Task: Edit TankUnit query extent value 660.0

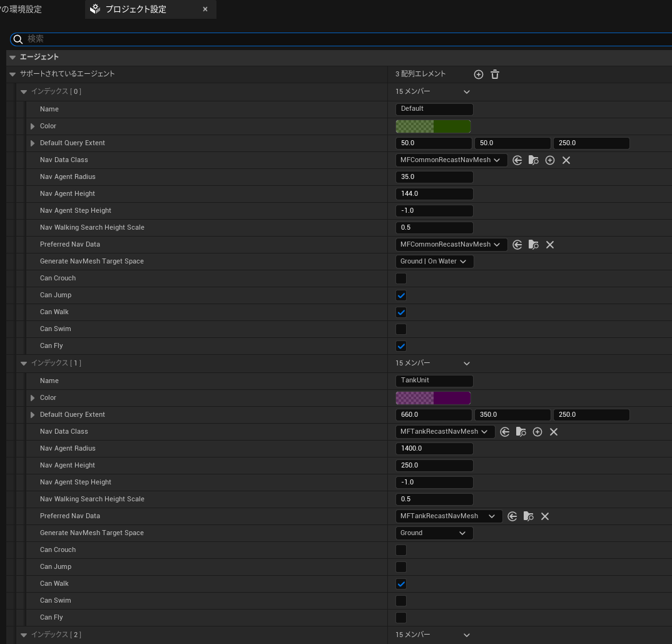Action: coord(433,415)
